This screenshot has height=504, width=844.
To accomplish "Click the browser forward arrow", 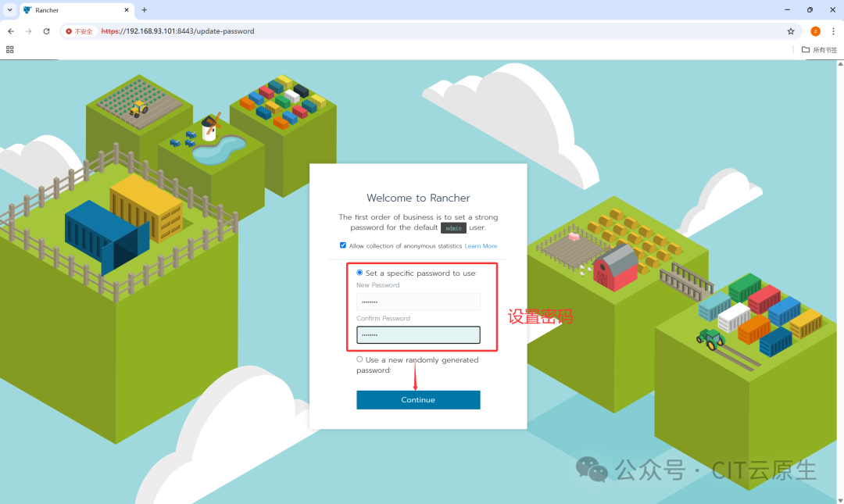I will 29,31.
